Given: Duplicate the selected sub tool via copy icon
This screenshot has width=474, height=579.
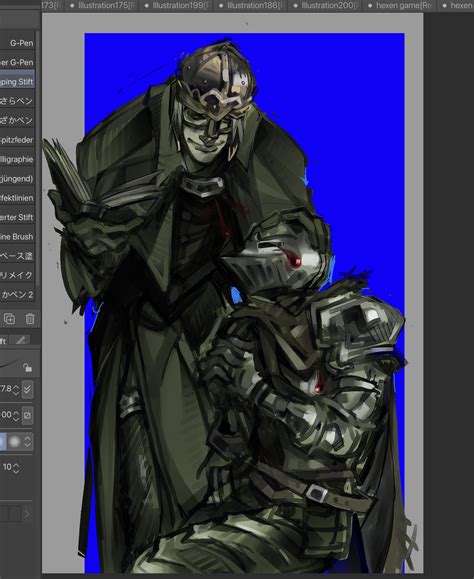Looking at the screenshot, I should (x=9, y=318).
